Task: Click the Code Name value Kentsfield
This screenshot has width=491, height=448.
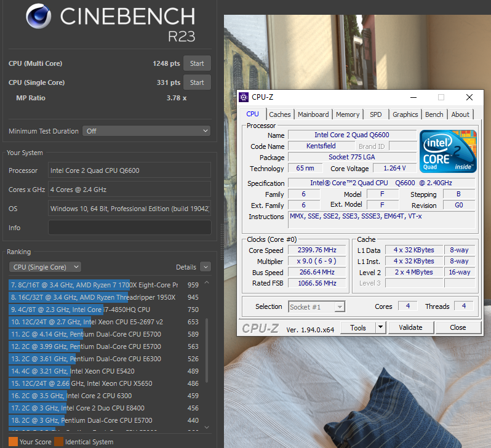Action: 321,146
